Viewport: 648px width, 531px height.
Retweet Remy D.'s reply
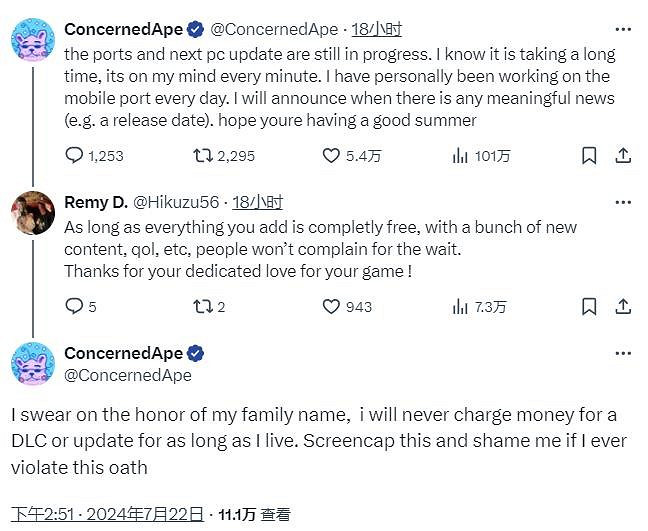[203, 307]
